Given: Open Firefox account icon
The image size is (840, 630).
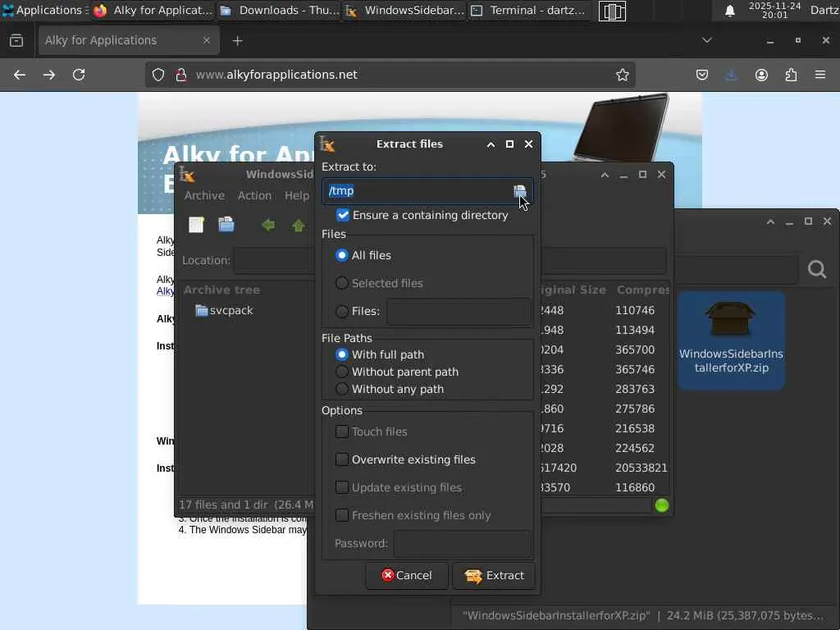Looking at the screenshot, I should (x=761, y=75).
